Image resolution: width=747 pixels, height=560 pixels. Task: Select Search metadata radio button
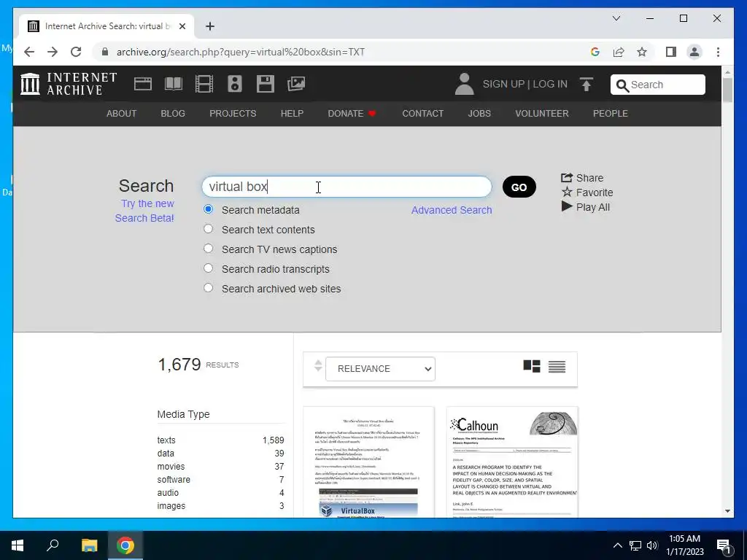(208, 209)
